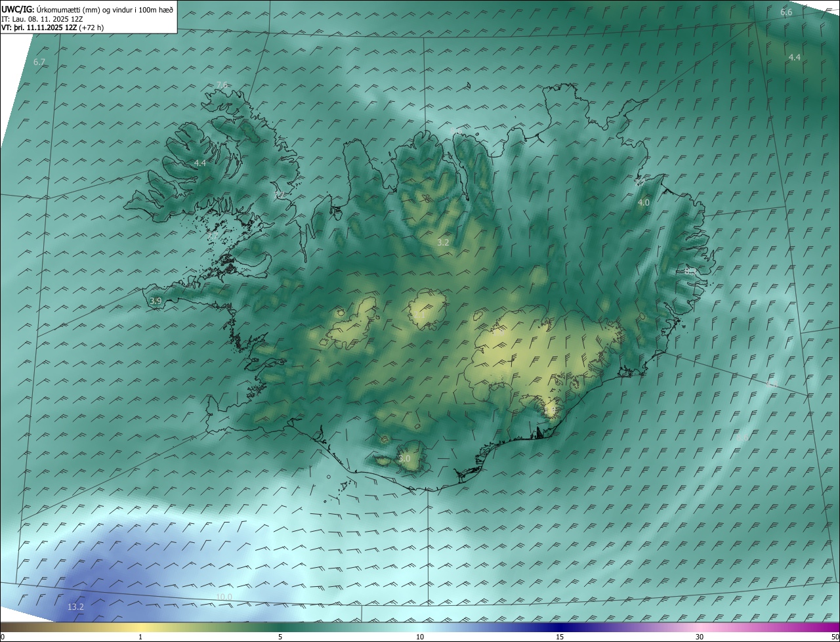This screenshot has height=642, width=840.
Task: Click the colour scale tick labelled 15
Action: tap(560, 637)
